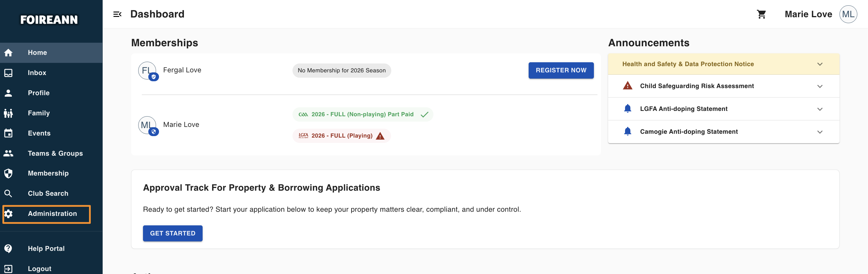The image size is (868, 274).
Task: Click the Membership shield icon
Action: tap(8, 173)
